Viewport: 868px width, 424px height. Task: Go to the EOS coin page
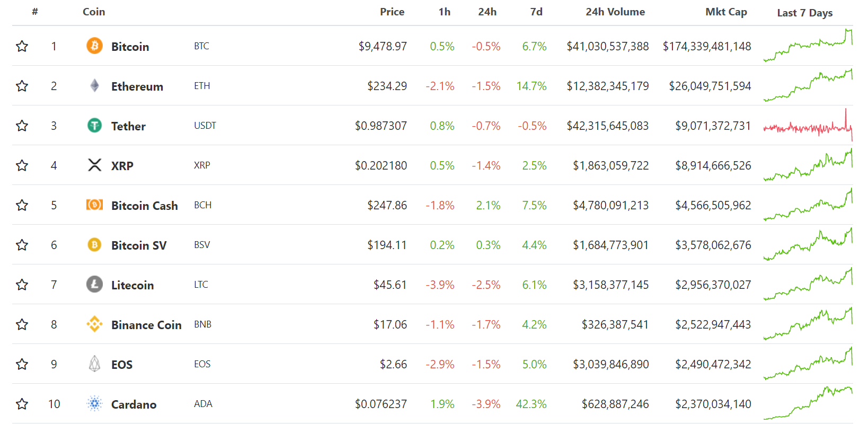(x=122, y=365)
